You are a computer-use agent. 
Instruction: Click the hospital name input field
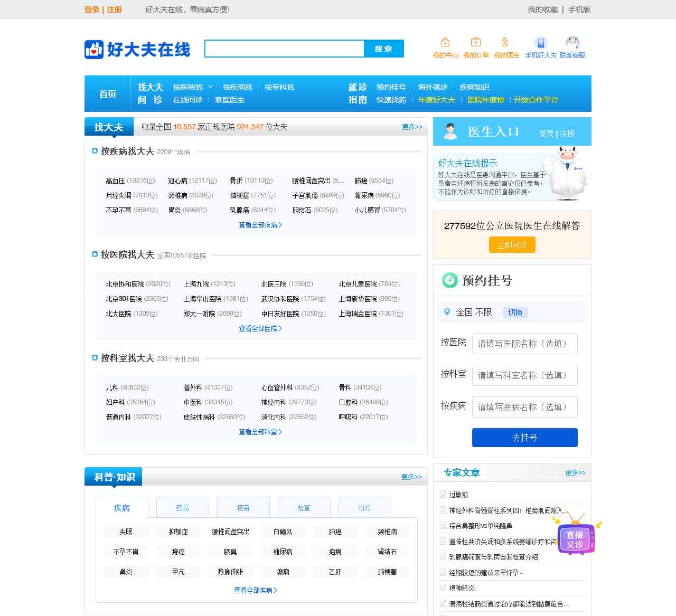point(524,344)
